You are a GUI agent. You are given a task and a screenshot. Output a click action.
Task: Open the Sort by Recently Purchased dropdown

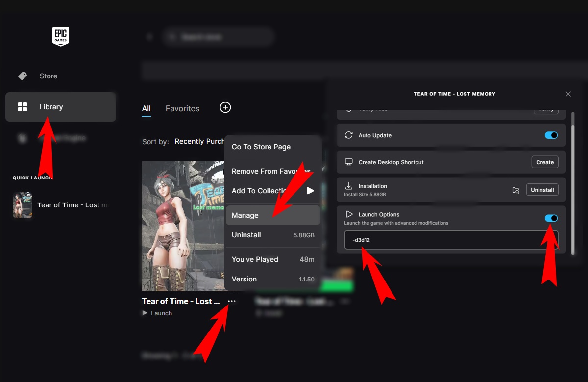point(200,141)
